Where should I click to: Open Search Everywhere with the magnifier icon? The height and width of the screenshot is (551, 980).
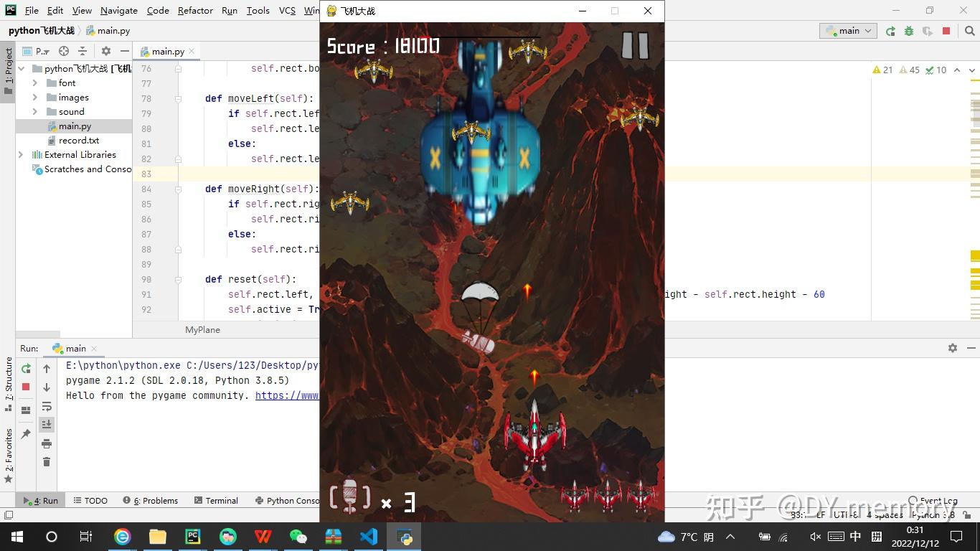pyautogui.click(x=969, y=32)
